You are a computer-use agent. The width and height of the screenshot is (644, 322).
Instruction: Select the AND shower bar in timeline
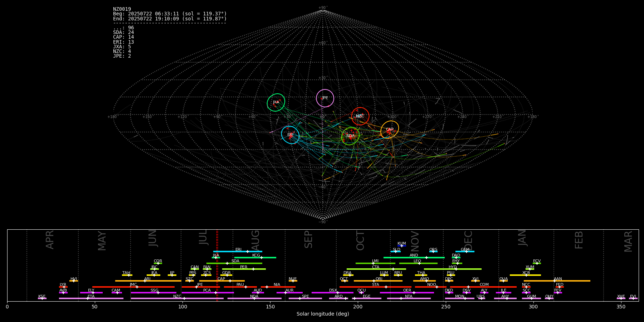pos(414,258)
